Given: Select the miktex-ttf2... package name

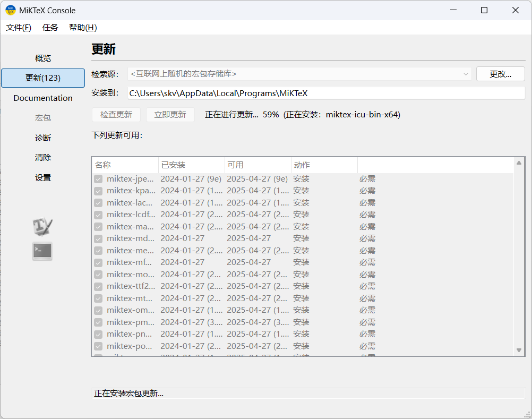Looking at the screenshot, I should (131, 286).
